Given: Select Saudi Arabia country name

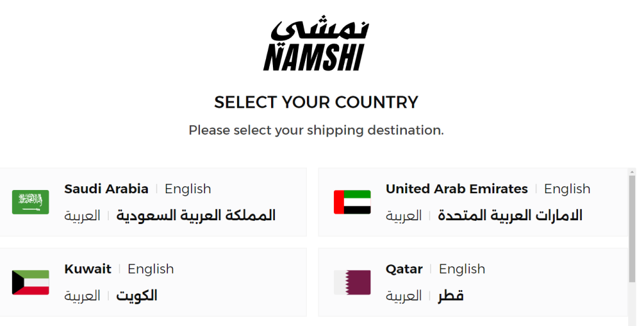Looking at the screenshot, I should (106, 189).
